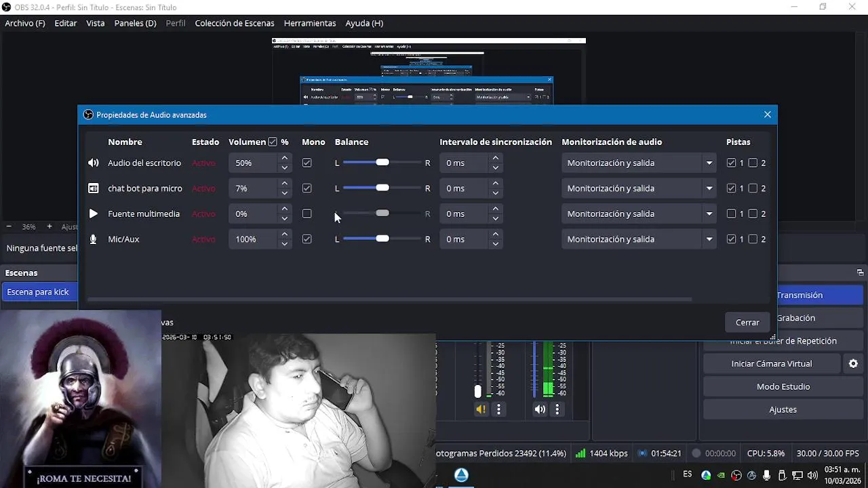Viewport: 868px width, 488px height.
Task: Click the microphone icon beside Mic/Aux
Action: [94, 239]
